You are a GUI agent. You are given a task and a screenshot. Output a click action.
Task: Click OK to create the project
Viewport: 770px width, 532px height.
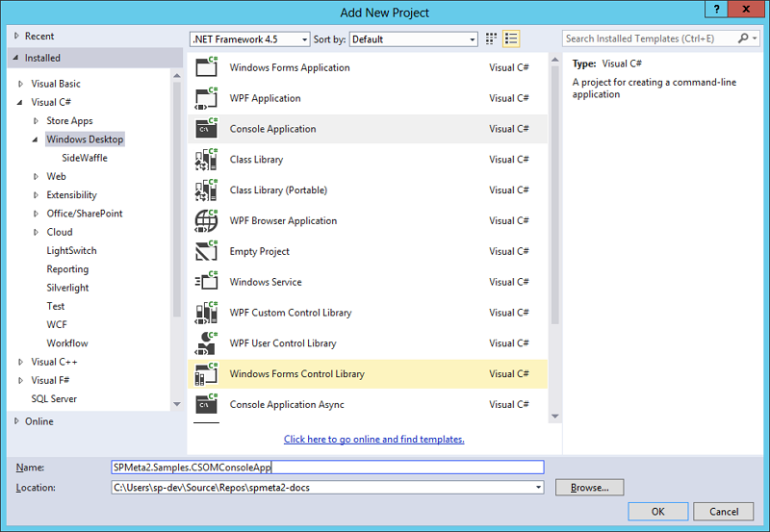[658, 512]
